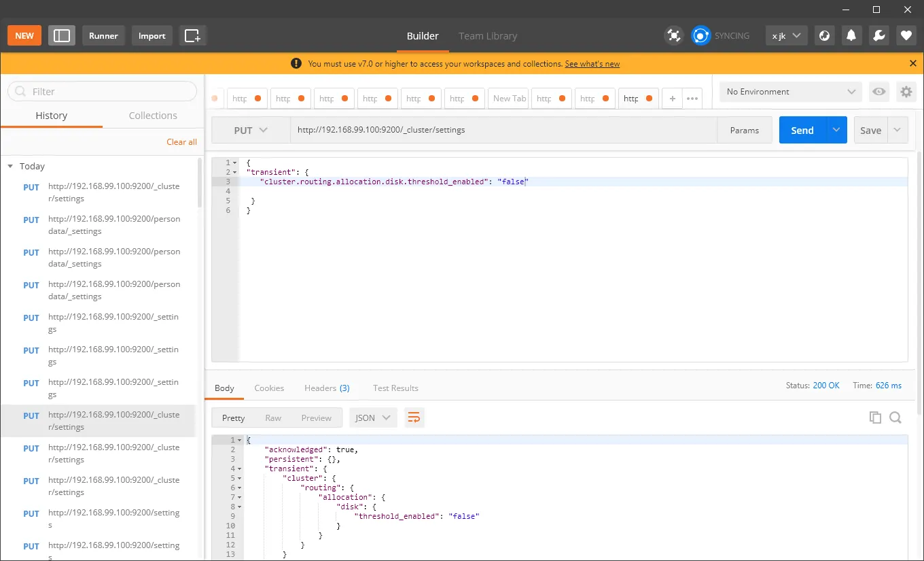Screen dimensions: 924x561
Task: Open the response Headers (3) tab
Action: (327, 388)
